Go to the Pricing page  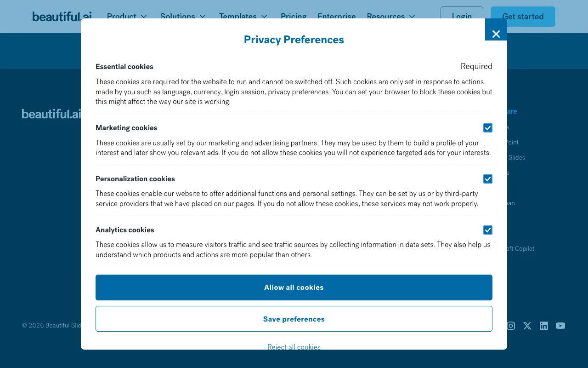[x=294, y=17]
